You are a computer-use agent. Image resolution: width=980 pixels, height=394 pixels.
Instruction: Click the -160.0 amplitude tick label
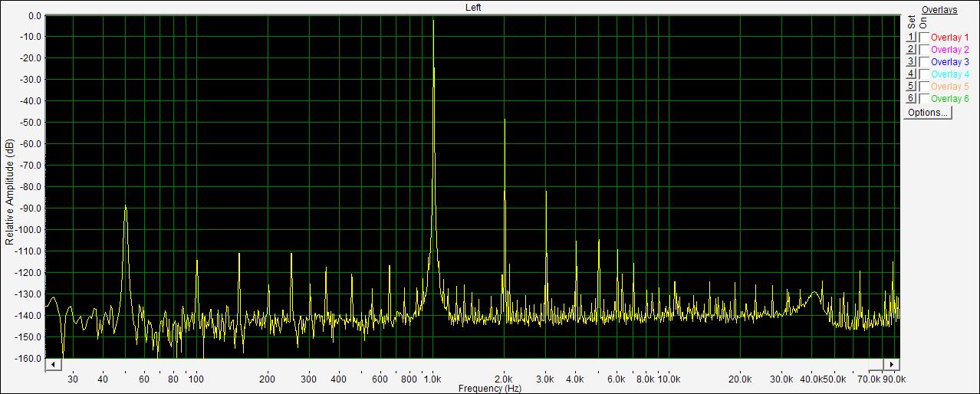point(29,359)
